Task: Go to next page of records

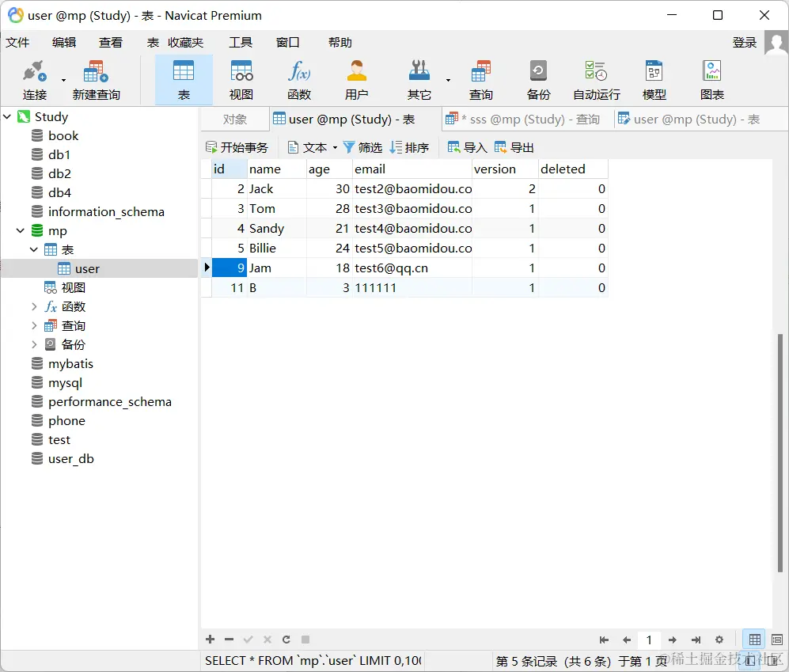Action: 672,640
